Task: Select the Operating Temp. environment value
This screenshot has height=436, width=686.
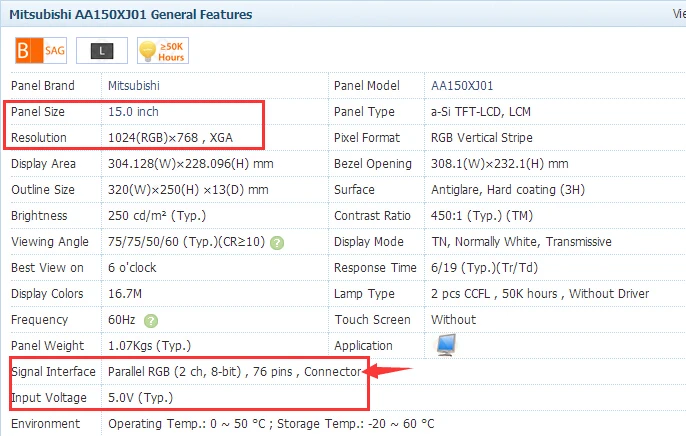Action: click(271, 424)
